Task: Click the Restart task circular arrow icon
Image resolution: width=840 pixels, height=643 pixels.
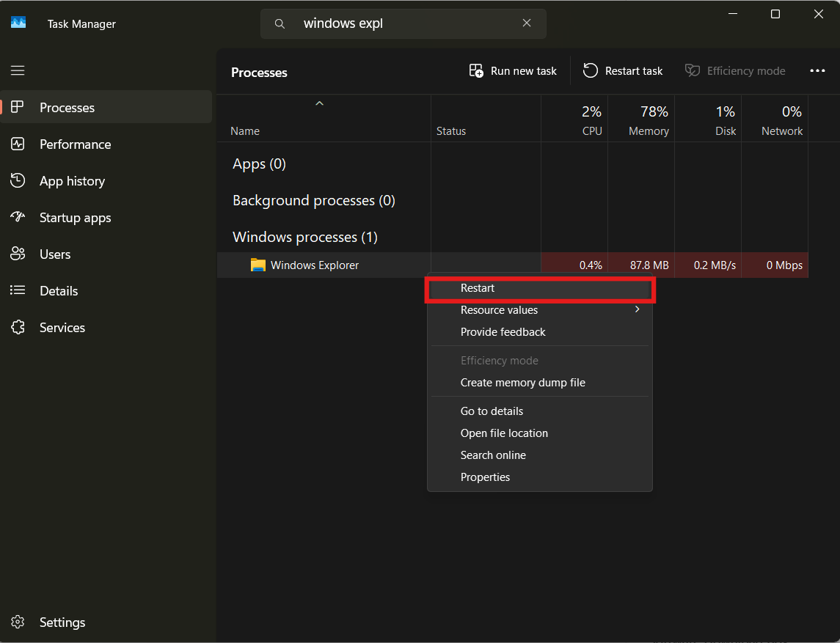Action: (591, 70)
